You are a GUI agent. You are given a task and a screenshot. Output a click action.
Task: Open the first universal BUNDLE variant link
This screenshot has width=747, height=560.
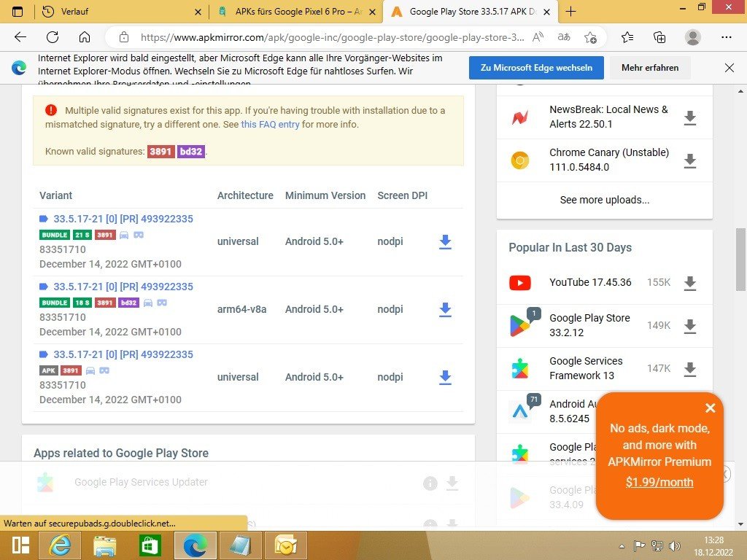123,219
